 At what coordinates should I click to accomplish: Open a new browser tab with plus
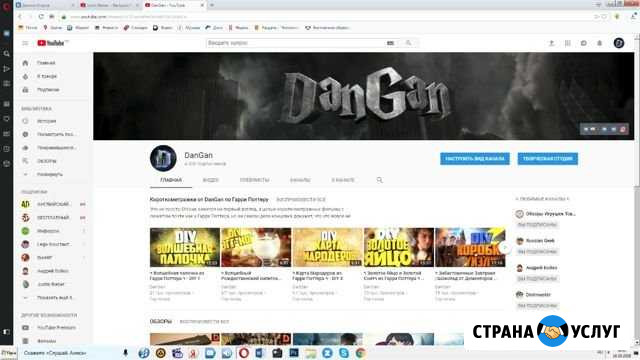pos(212,5)
